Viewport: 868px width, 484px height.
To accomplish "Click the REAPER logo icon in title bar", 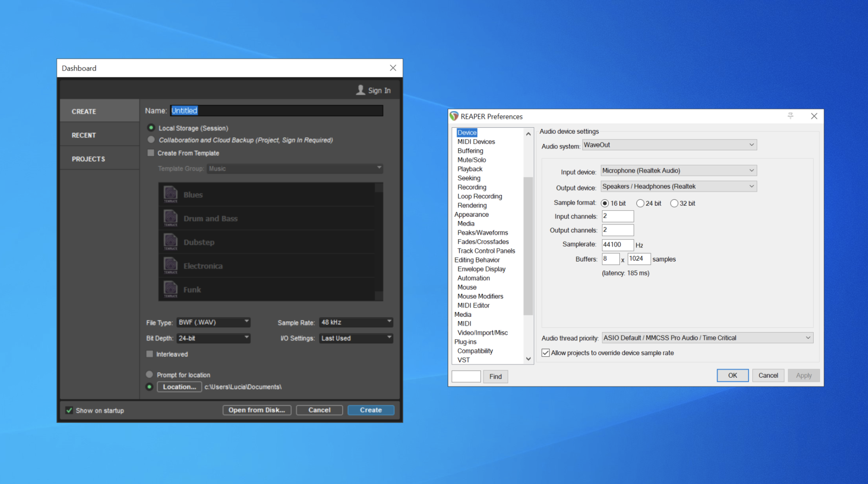I will point(454,116).
